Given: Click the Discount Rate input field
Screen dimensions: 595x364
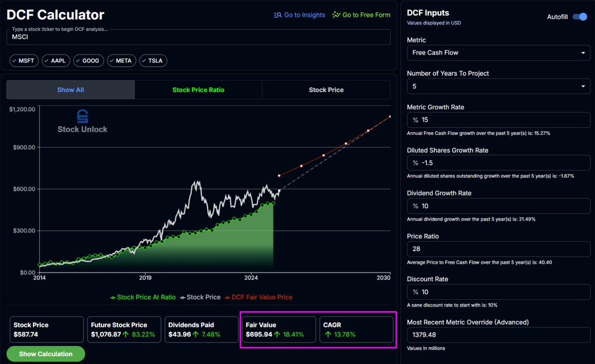Looking at the screenshot, I should click(x=498, y=292).
